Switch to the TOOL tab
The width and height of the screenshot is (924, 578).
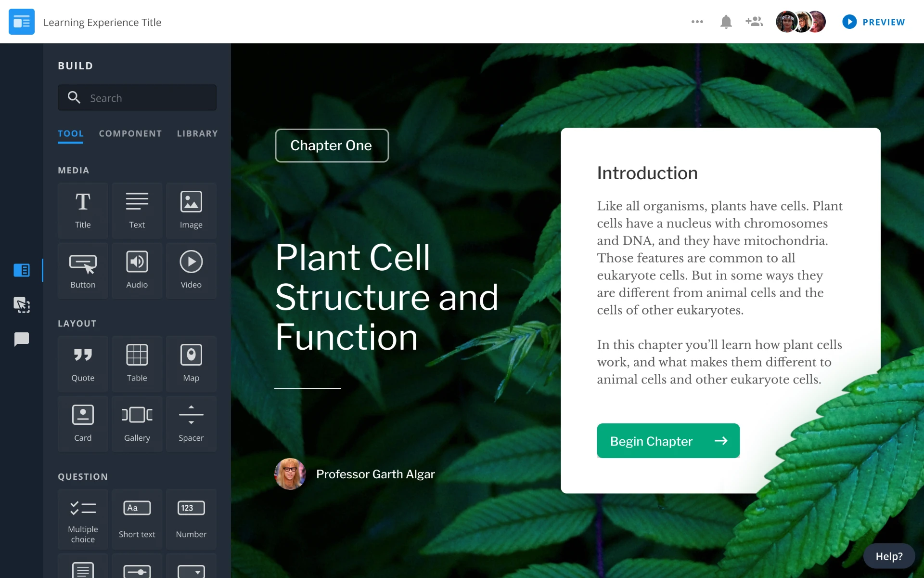point(71,133)
